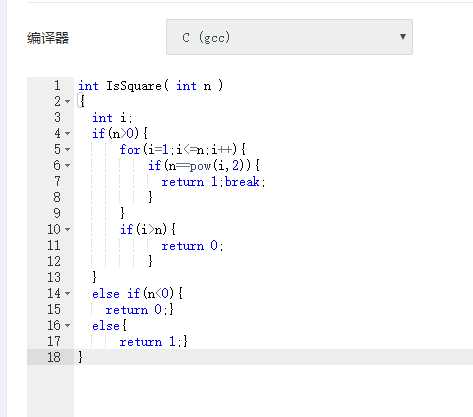Open the C (gcc) compiler dropdown
The image size is (473, 417).
click(x=289, y=37)
